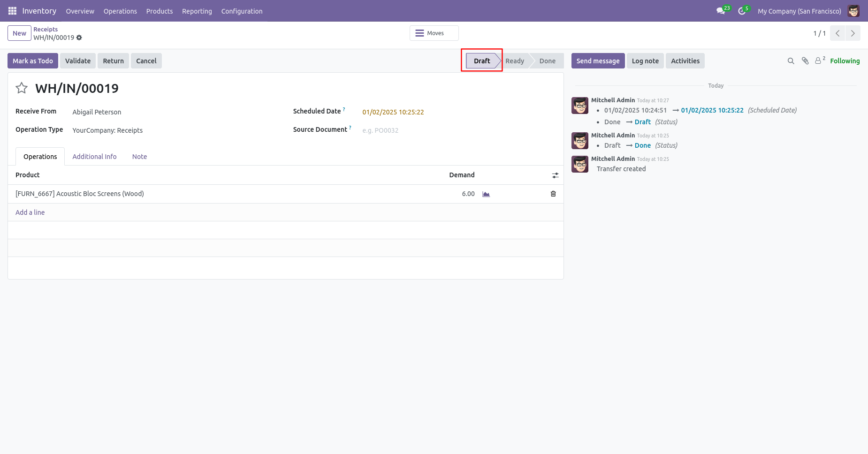
Task: Click the Return button
Action: (114, 61)
